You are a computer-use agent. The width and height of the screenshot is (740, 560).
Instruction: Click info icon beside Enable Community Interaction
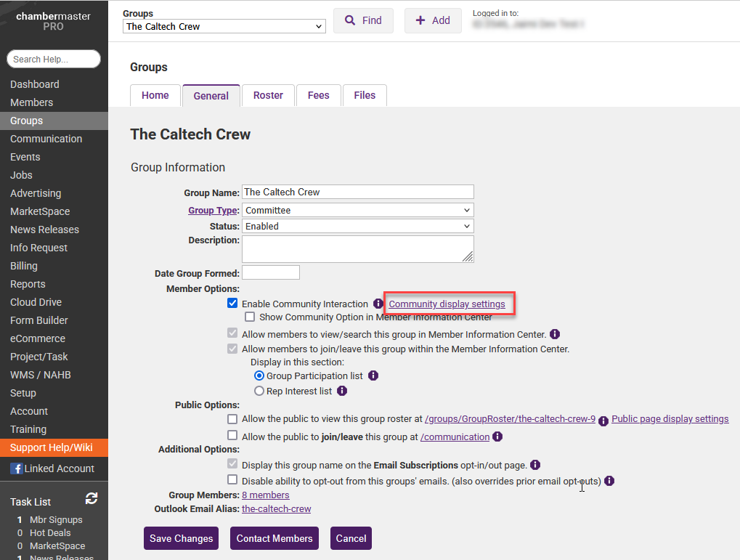coord(378,304)
